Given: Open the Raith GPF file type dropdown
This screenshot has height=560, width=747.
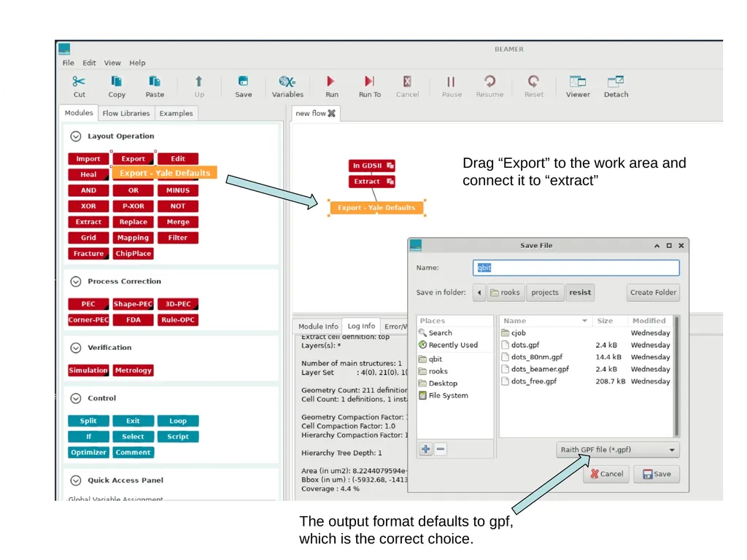Looking at the screenshot, I should 617,449.
